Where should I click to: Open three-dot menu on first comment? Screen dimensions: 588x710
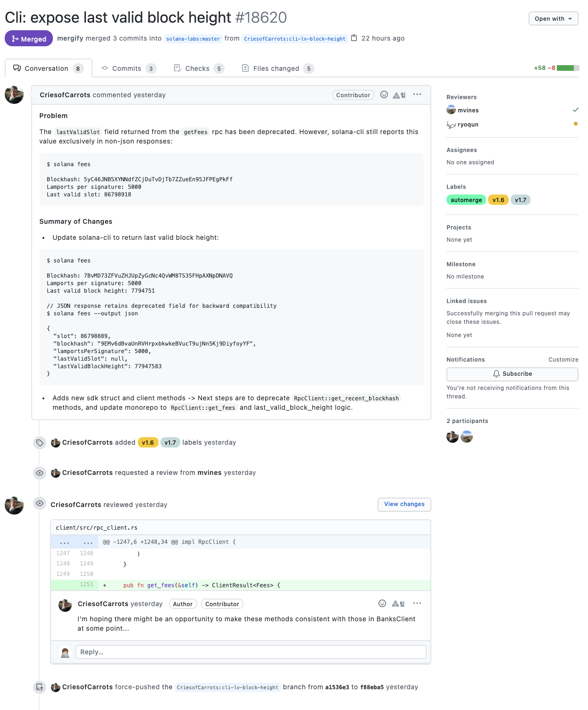(417, 94)
